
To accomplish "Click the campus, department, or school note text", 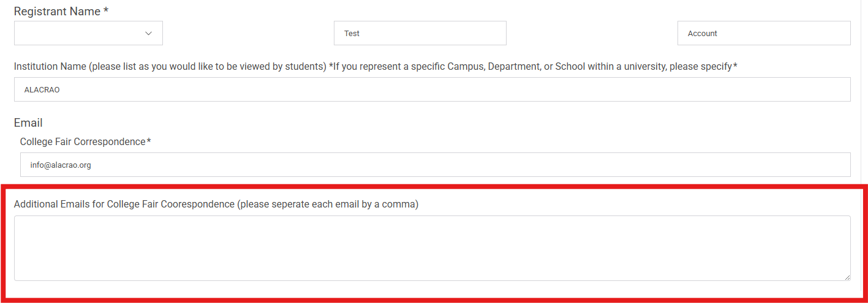I will (533, 66).
